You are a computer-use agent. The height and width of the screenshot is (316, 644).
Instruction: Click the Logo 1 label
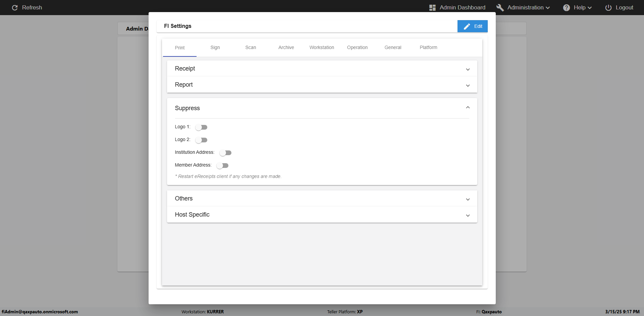click(182, 127)
